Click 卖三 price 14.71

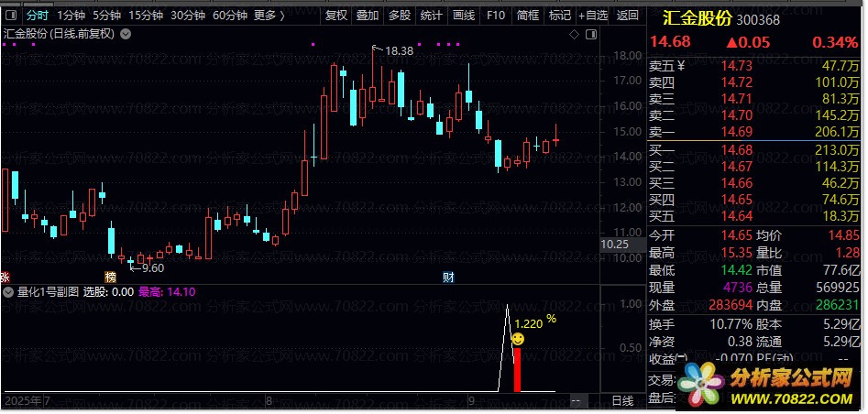[x=737, y=100]
